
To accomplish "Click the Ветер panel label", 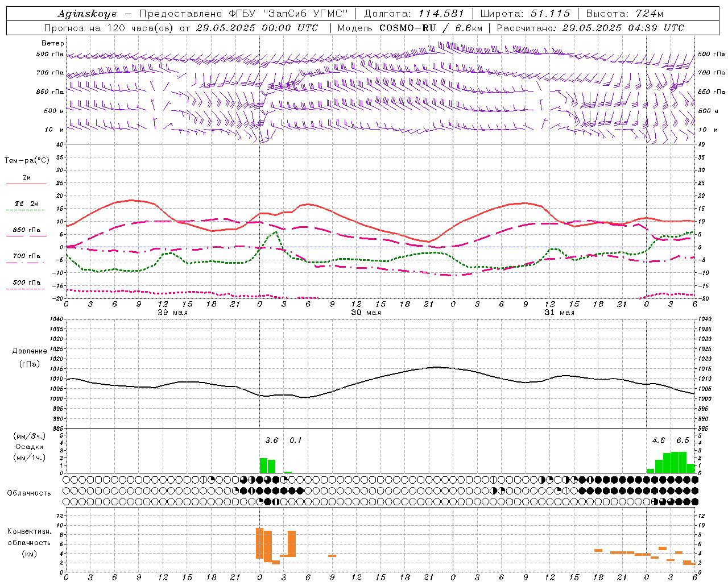I will click(53, 43).
